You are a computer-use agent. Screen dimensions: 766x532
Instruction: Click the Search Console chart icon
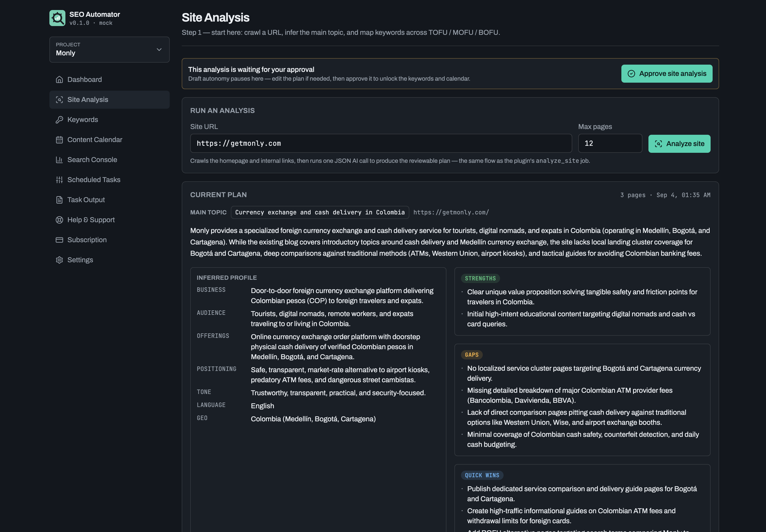tap(59, 160)
